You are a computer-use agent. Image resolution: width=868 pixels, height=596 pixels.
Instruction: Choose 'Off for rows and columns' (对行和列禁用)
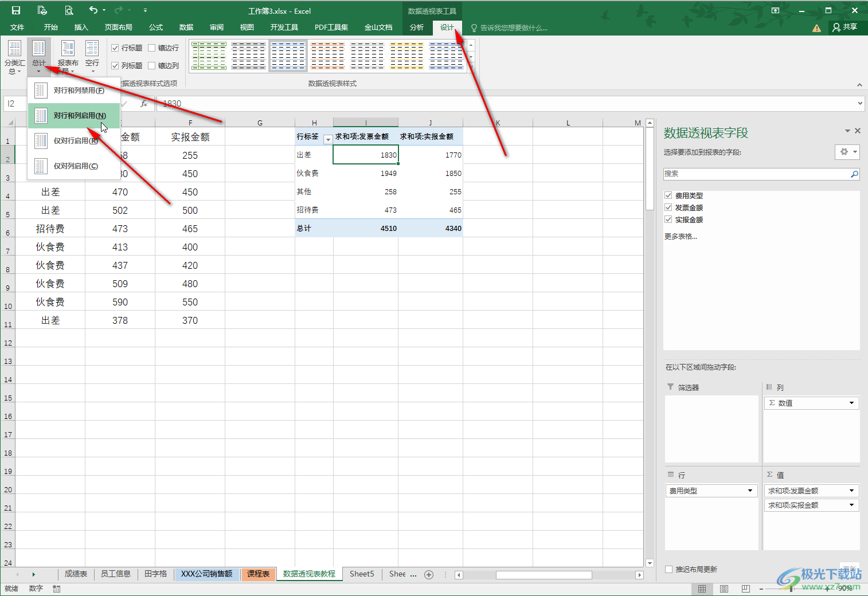pos(74,91)
